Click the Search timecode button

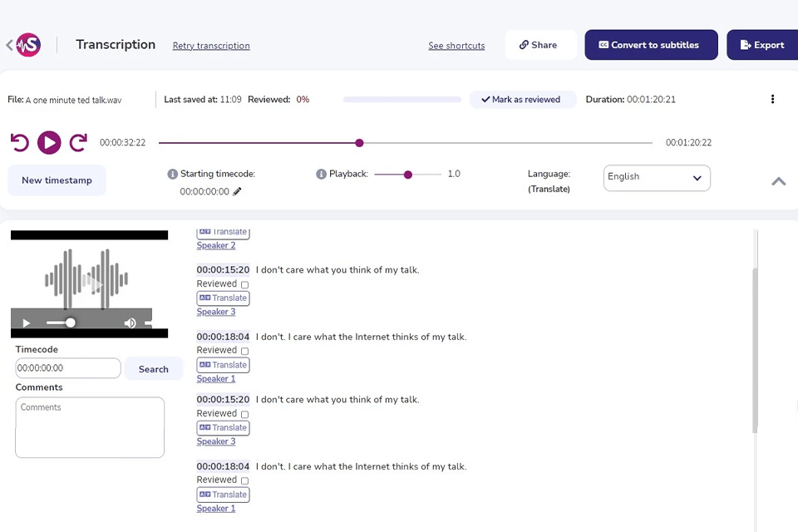pos(153,369)
